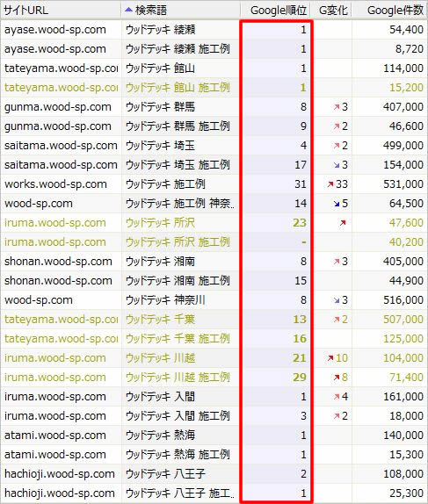Click the G変化 column header
The height and width of the screenshot is (504, 428).
(330, 10)
